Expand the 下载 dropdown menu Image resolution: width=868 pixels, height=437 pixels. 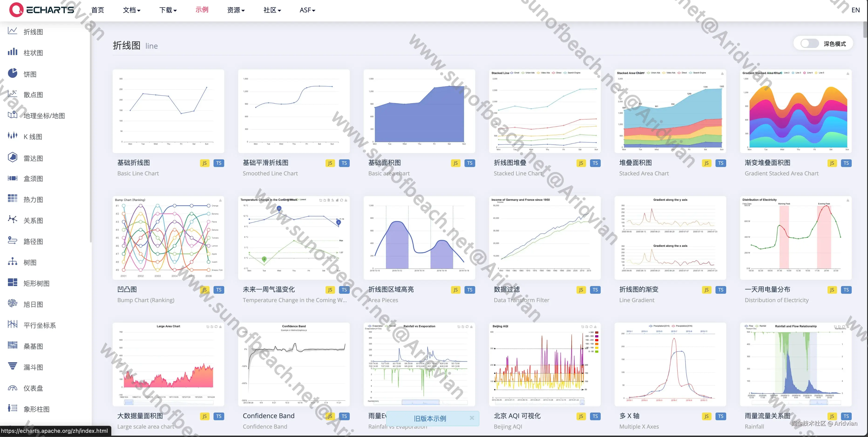coord(168,10)
